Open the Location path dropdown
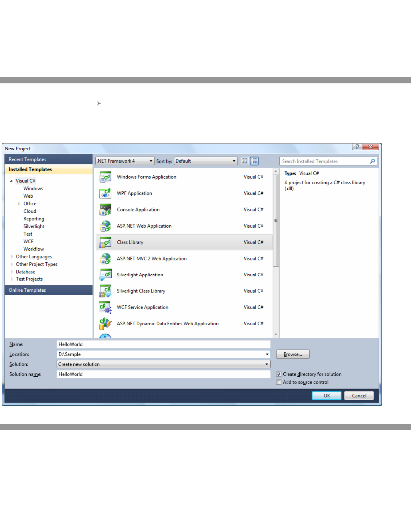Viewport: 411px width, 532px height. click(267, 354)
